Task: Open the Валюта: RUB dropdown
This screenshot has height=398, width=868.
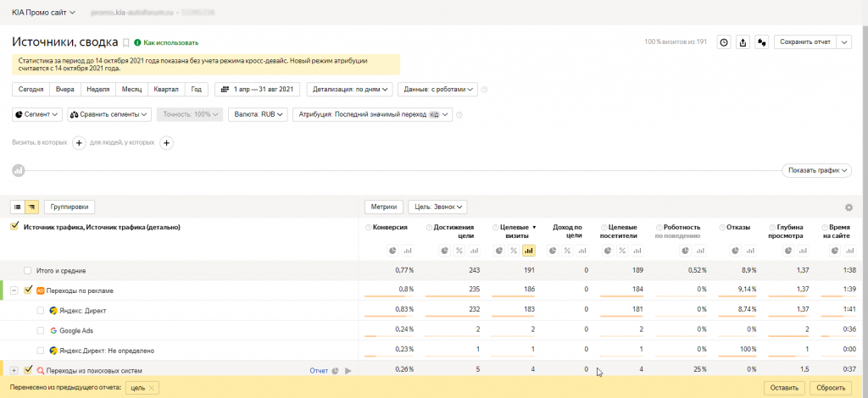Action: click(259, 114)
